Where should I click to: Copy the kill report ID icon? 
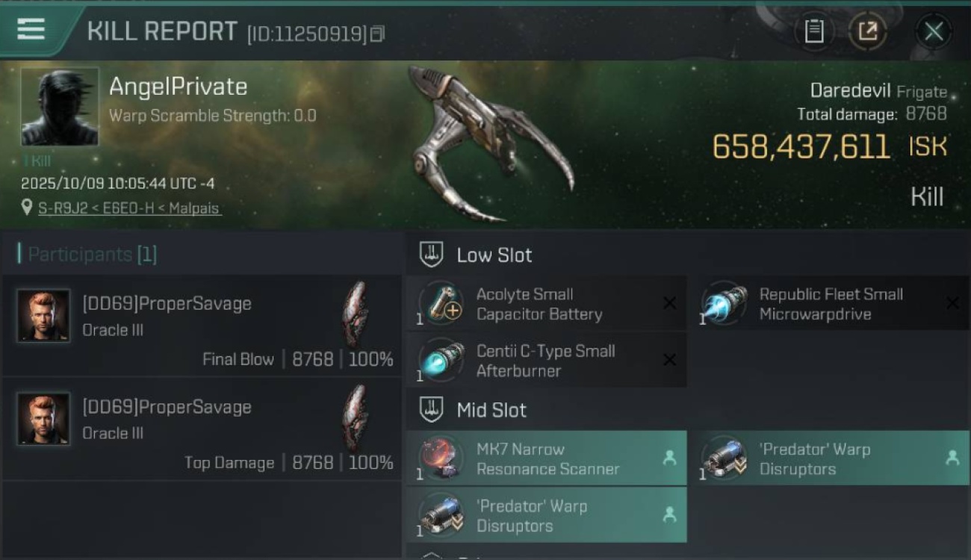378,34
